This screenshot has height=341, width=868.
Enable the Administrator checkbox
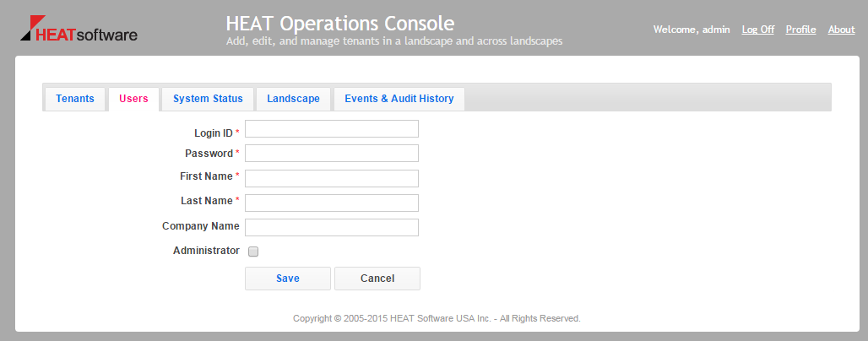(253, 252)
